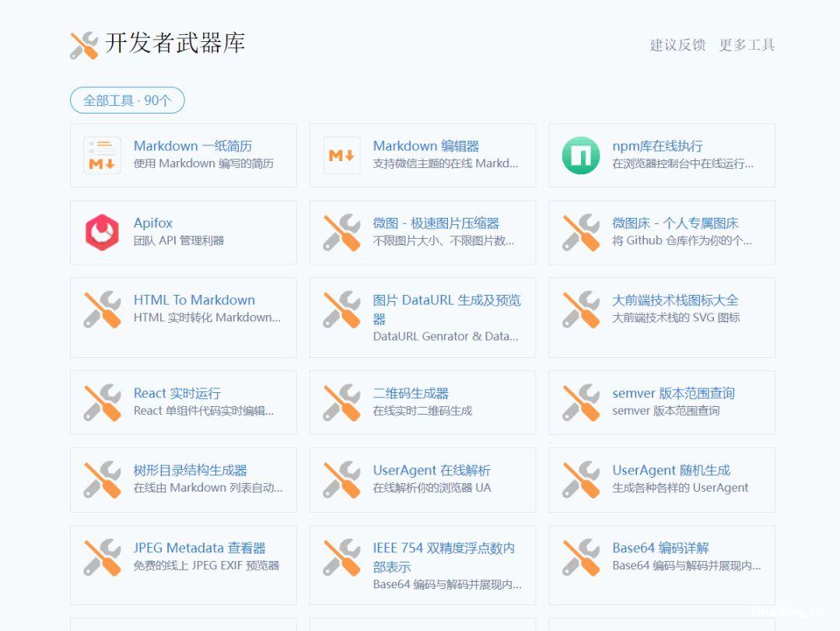Click description React 单组件代码实时编辑...
Image resolution: width=840 pixels, height=631 pixels.
[x=204, y=411]
